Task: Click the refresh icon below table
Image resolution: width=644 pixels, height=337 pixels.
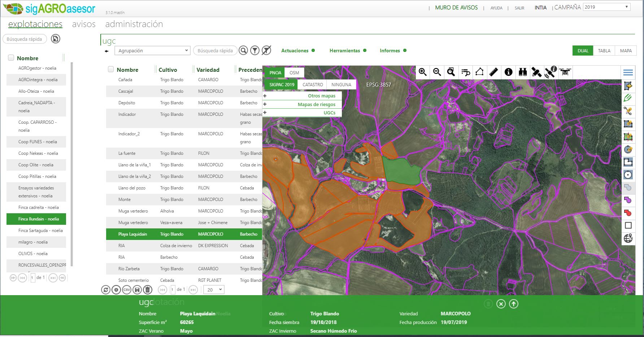Action: 105,290
